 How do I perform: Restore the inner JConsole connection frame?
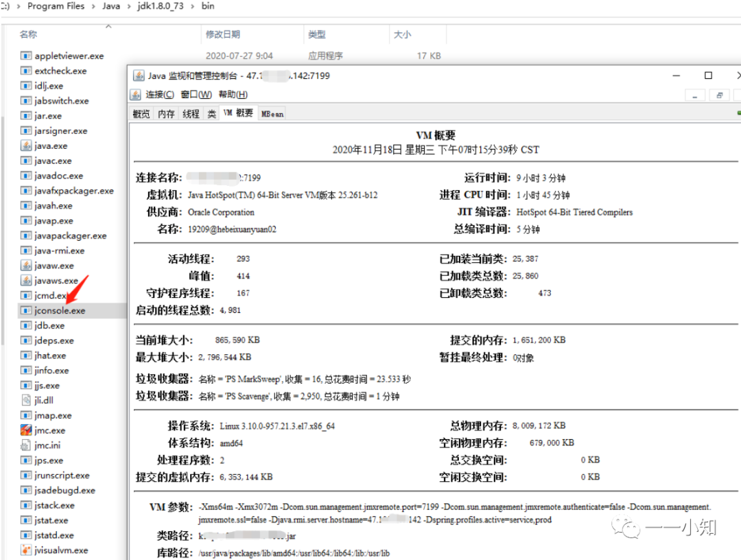719,95
